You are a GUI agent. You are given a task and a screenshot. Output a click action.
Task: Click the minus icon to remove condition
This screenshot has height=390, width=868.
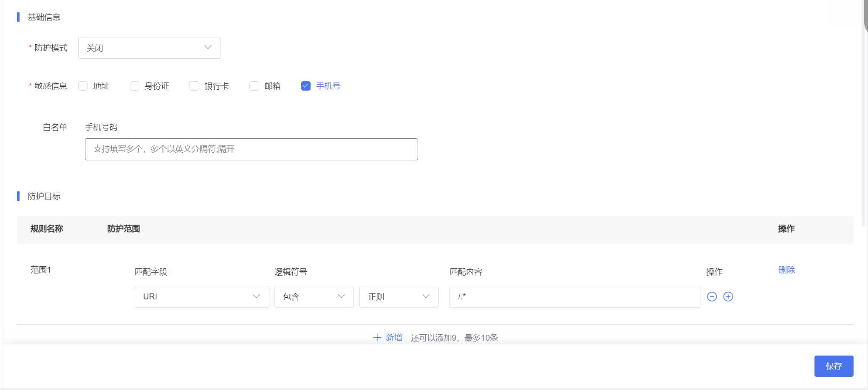[712, 296]
